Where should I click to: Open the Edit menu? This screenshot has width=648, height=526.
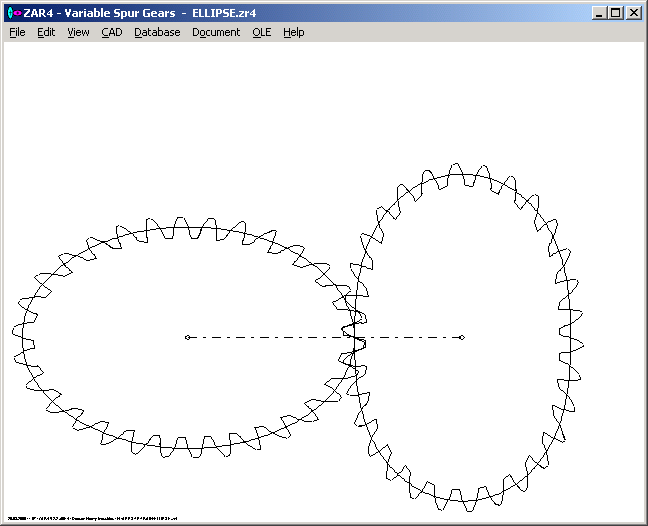point(46,32)
